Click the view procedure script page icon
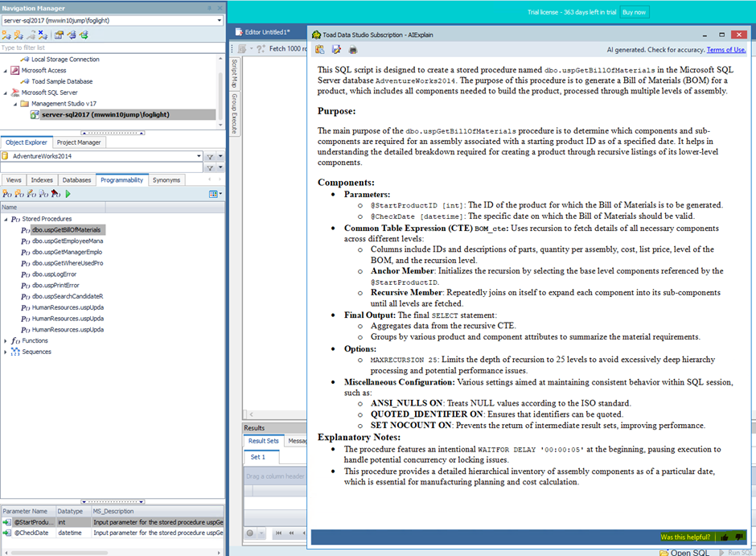This screenshot has width=756, height=556. point(43,194)
